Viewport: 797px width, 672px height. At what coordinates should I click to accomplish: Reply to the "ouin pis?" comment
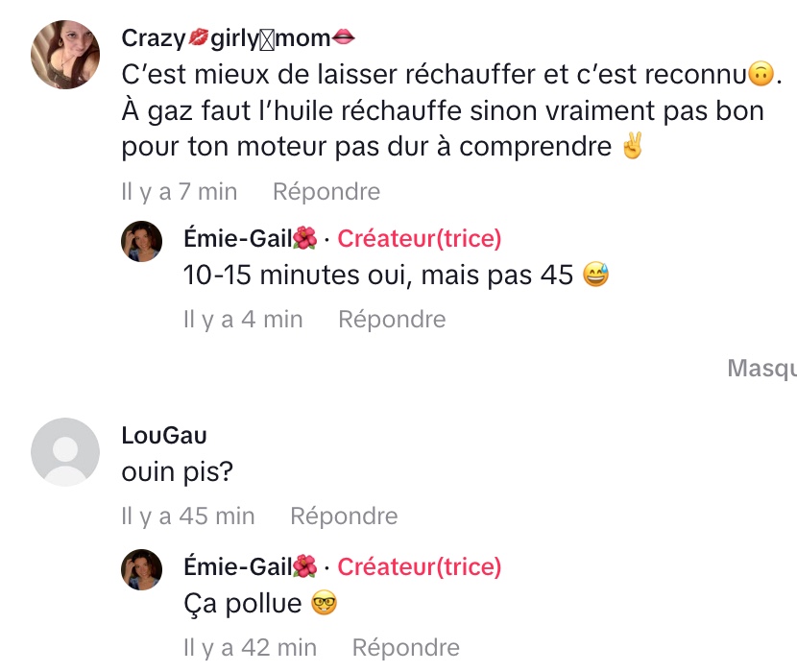[344, 516]
